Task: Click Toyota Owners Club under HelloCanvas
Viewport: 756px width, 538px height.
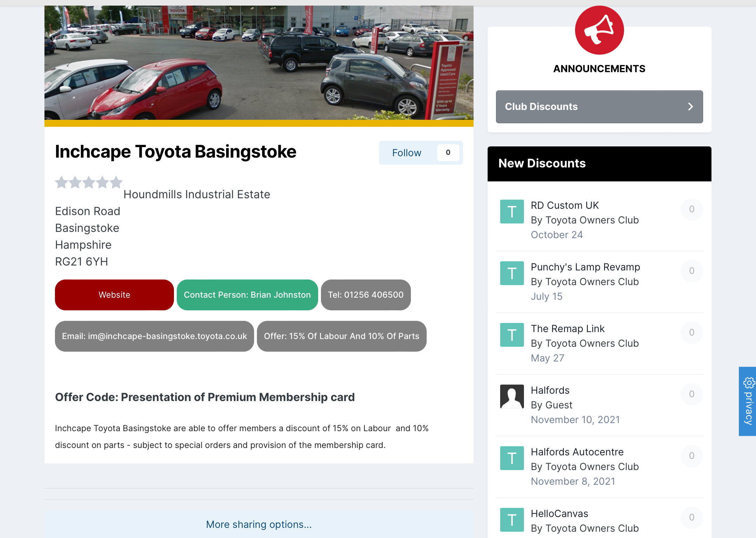Action: pyautogui.click(x=592, y=528)
